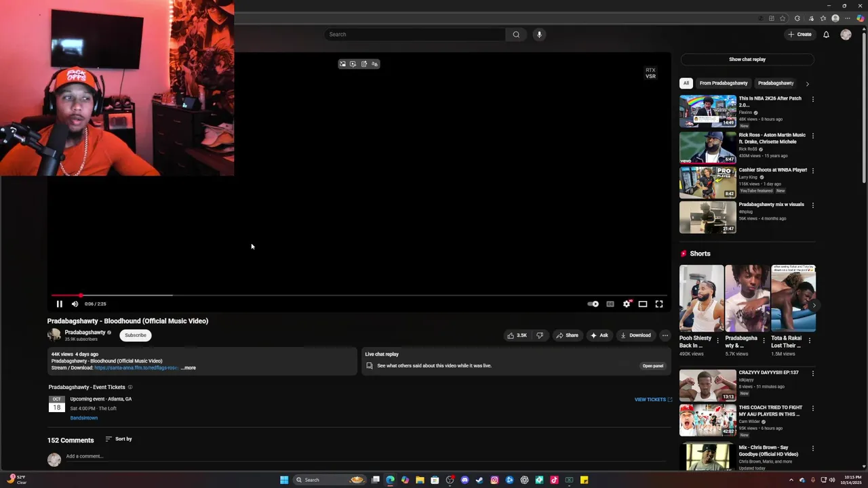This screenshot has width=868, height=488.
Task: Open the YouTube account avatar menu
Action: [x=846, y=35]
